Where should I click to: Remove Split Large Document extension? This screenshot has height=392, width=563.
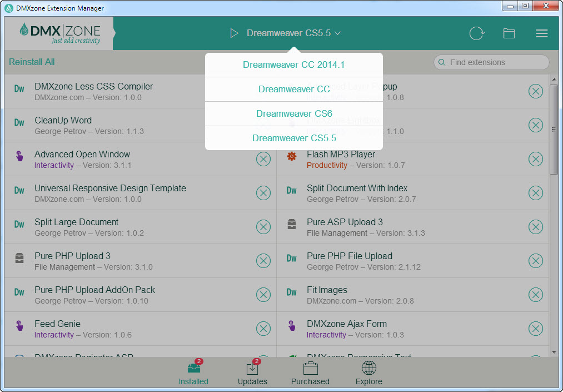(263, 227)
